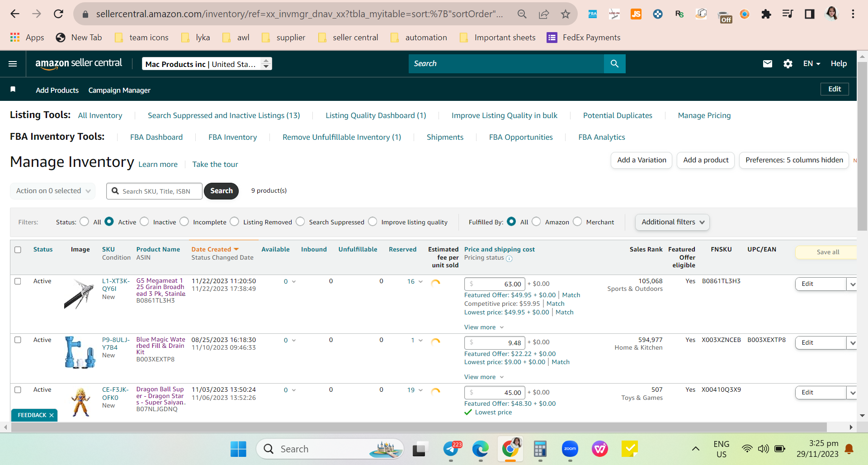868x465 pixels.
Task: Click the Add a Variation button
Action: (x=642, y=160)
